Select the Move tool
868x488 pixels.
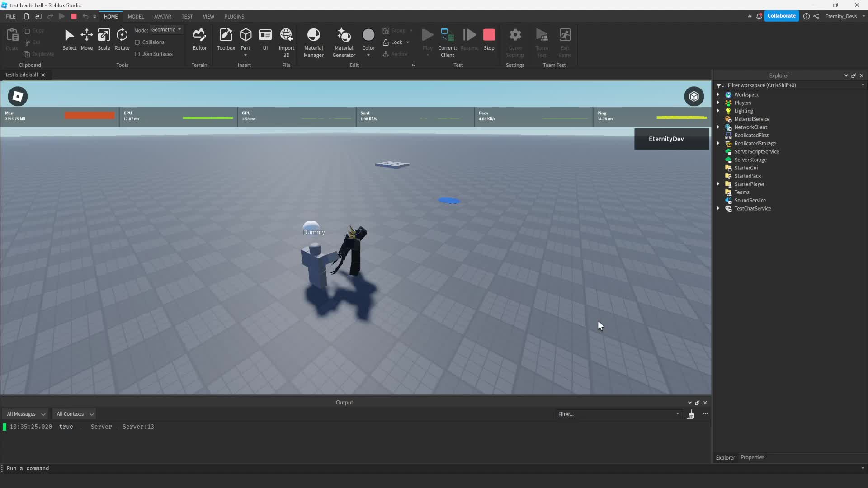tap(86, 39)
